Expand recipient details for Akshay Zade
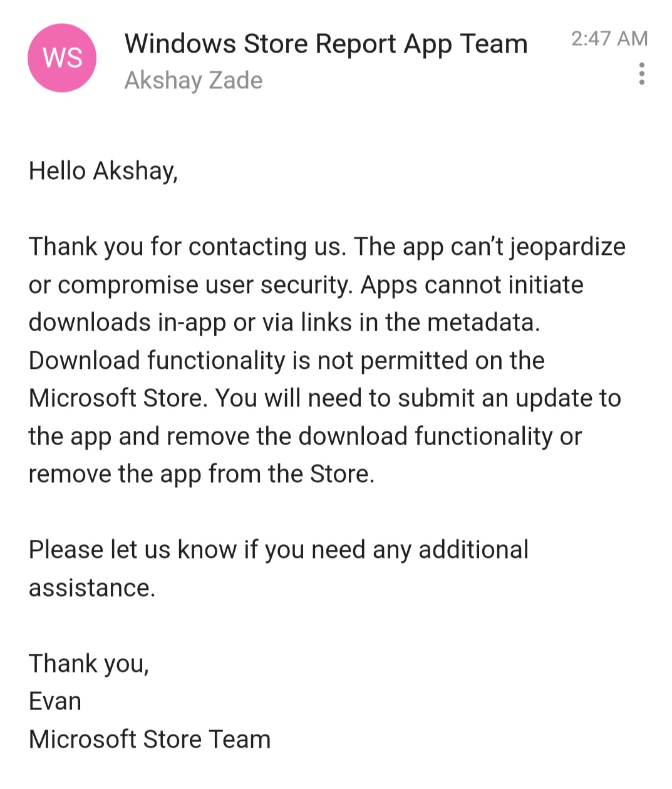The height and width of the screenshot is (789, 672). click(x=194, y=80)
